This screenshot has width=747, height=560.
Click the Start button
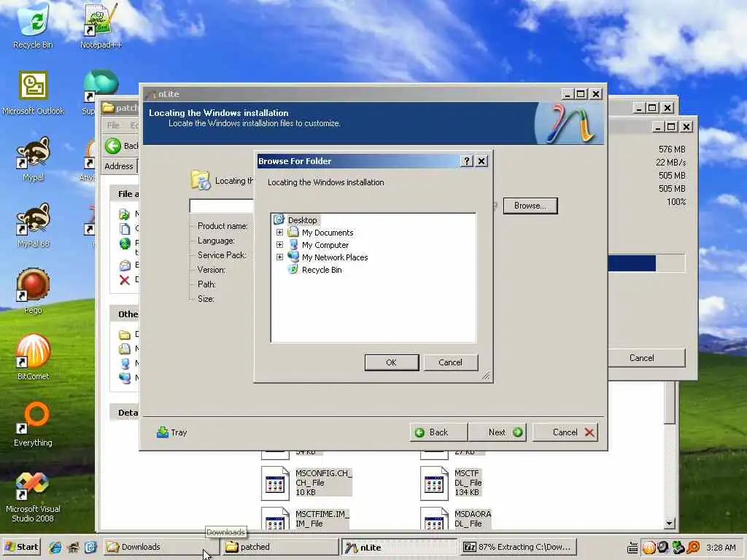(21, 547)
